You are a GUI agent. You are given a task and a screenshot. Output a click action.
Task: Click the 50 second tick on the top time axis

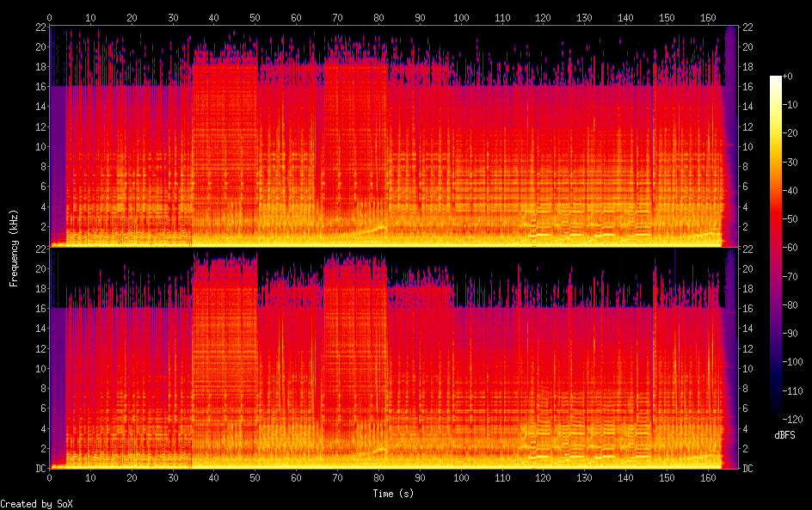[x=255, y=17]
